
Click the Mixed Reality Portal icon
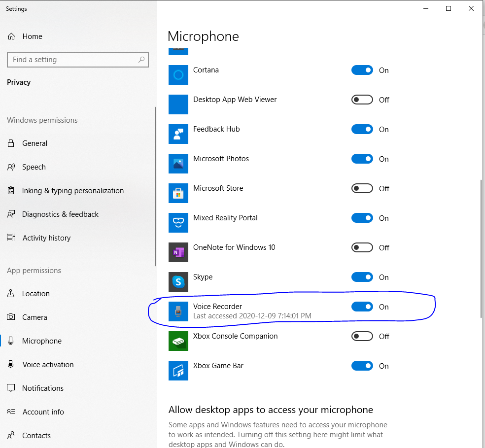[x=178, y=223]
